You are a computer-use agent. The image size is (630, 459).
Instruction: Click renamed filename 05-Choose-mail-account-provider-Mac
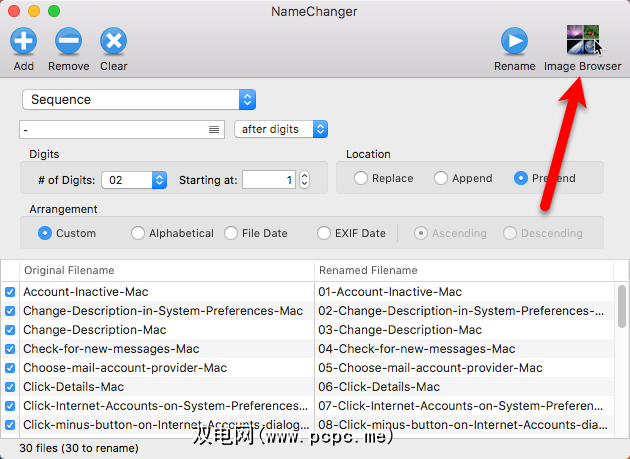tap(430, 368)
